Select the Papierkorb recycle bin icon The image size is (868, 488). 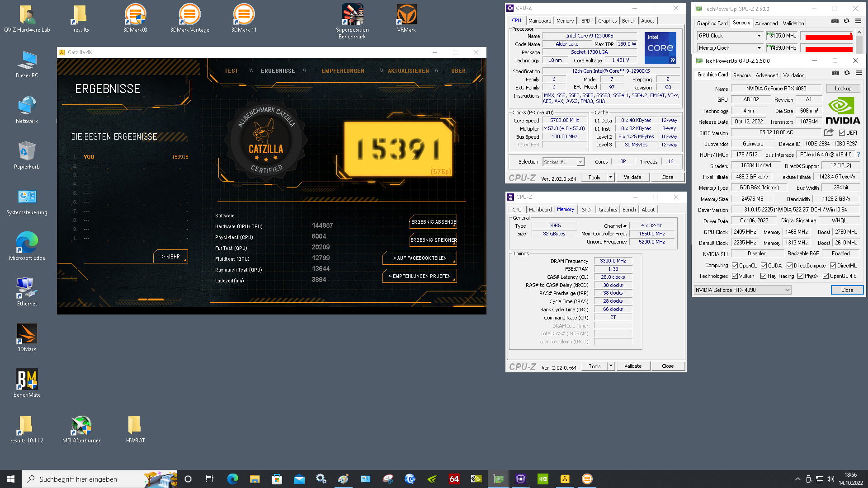pos(27,155)
